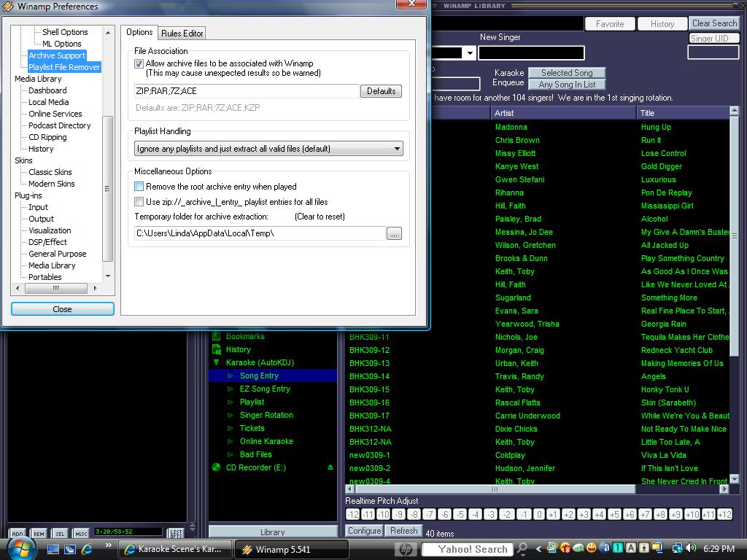This screenshot has width=747, height=560.
Task: Click the History icon in Winamp library
Action: pyautogui.click(x=216, y=349)
